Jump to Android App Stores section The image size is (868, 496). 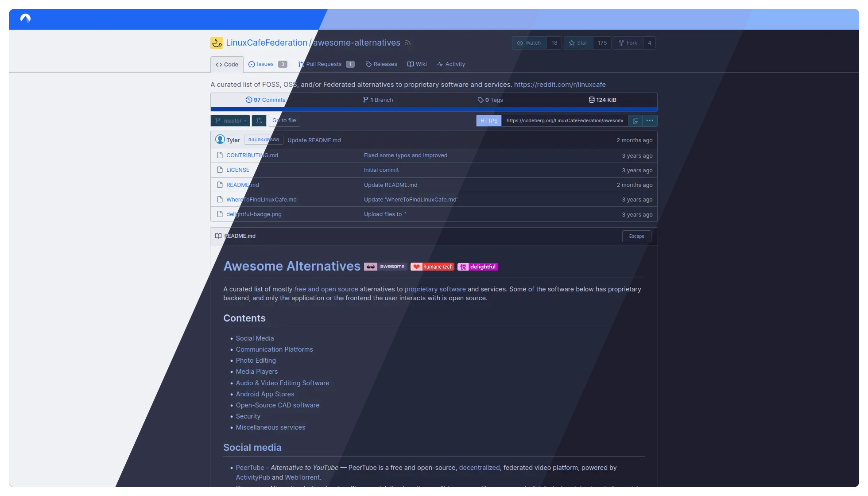[x=265, y=394]
